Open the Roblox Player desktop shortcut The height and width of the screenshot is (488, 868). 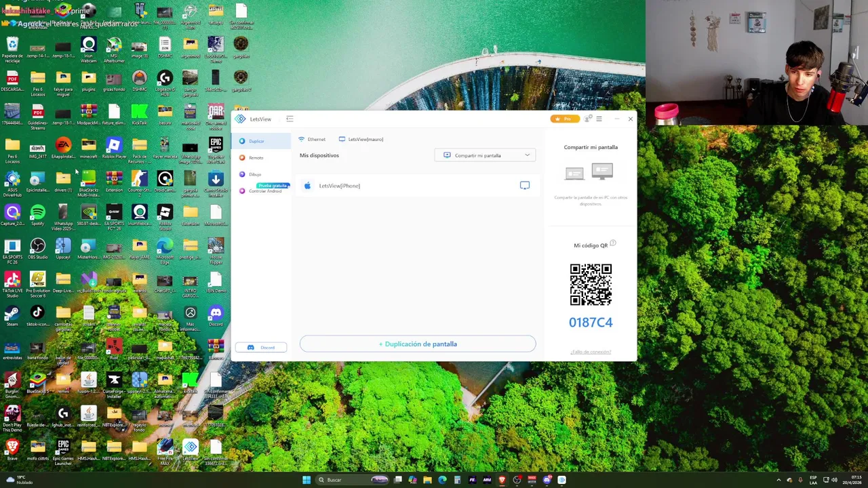(114, 148)
